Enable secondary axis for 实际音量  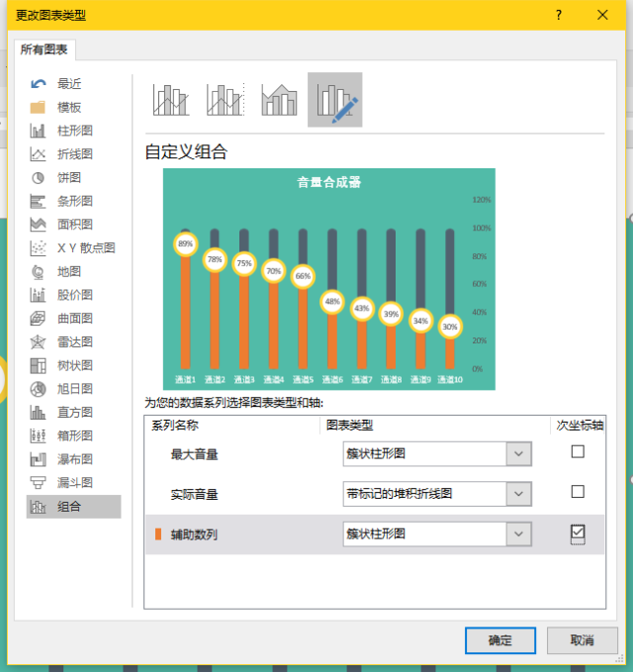pyautogui.click(x=578, y=491)
